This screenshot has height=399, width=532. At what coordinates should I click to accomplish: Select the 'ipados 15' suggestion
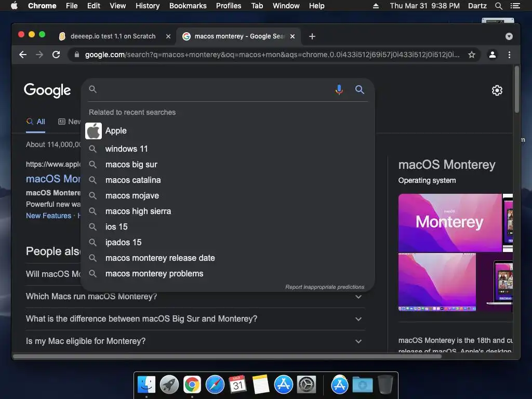(228, 243)
